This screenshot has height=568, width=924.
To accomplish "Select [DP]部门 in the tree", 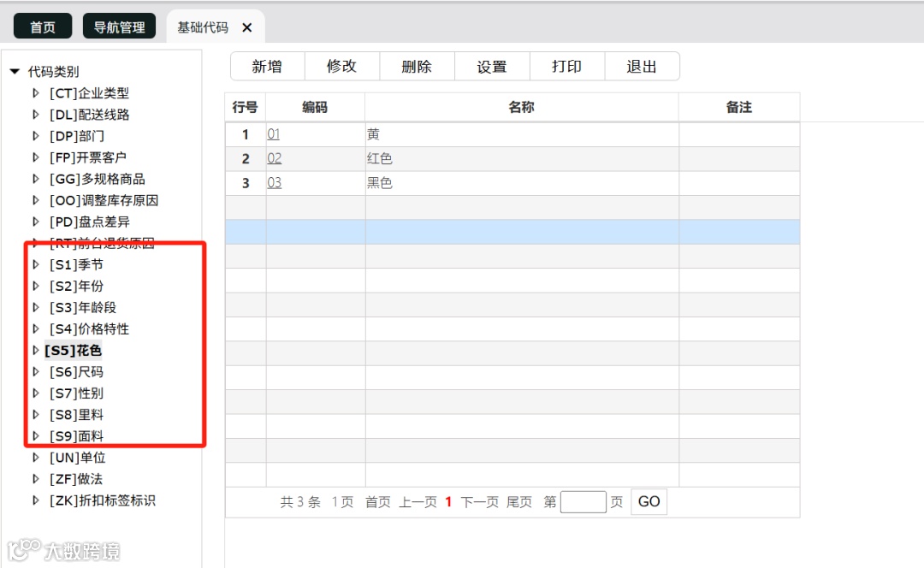I will pyautogui.click(x=77, y=136).
